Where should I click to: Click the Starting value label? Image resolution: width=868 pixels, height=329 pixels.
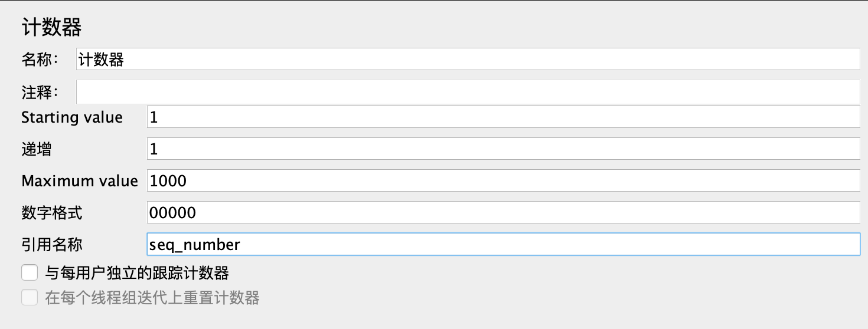click(x=72, y=117)
